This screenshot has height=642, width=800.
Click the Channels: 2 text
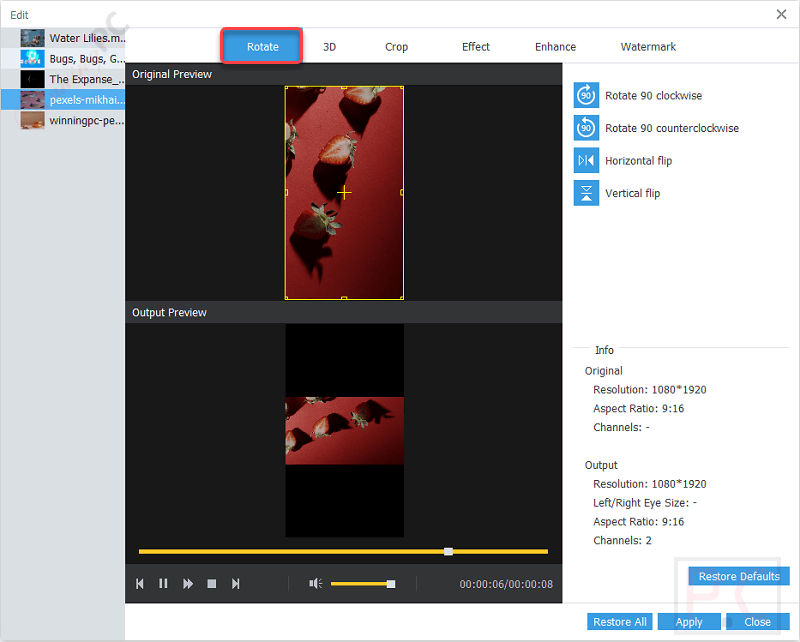pos(622,540)
